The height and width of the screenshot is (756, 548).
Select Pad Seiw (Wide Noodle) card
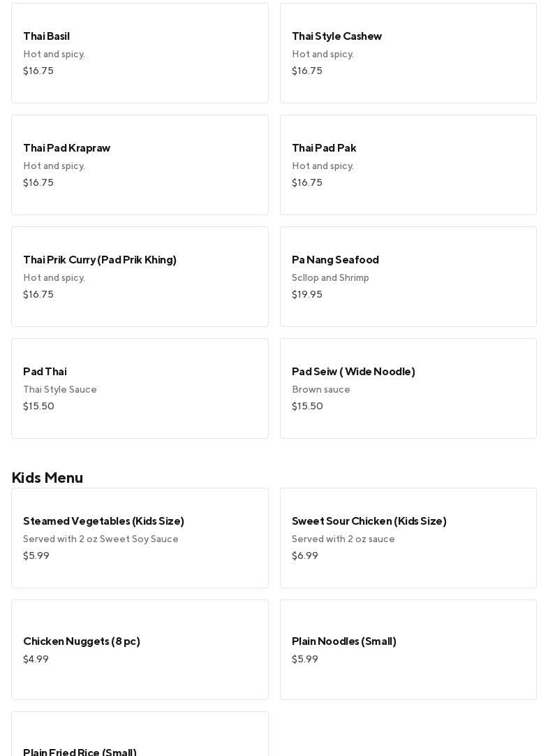408,388
